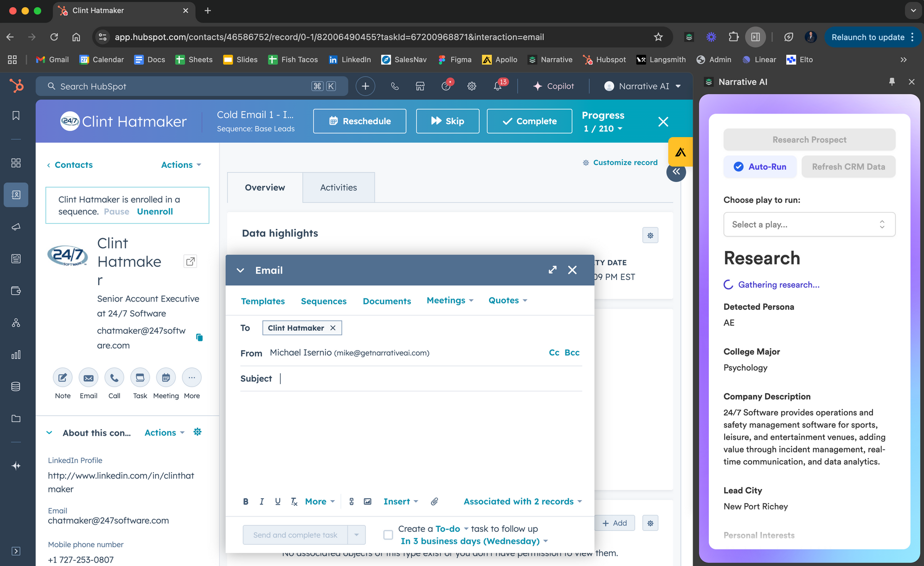Screen dimensions: 924x566
Task: Click the Call icon under contact name
Action: pyautogui.click(x=114, y=377)
